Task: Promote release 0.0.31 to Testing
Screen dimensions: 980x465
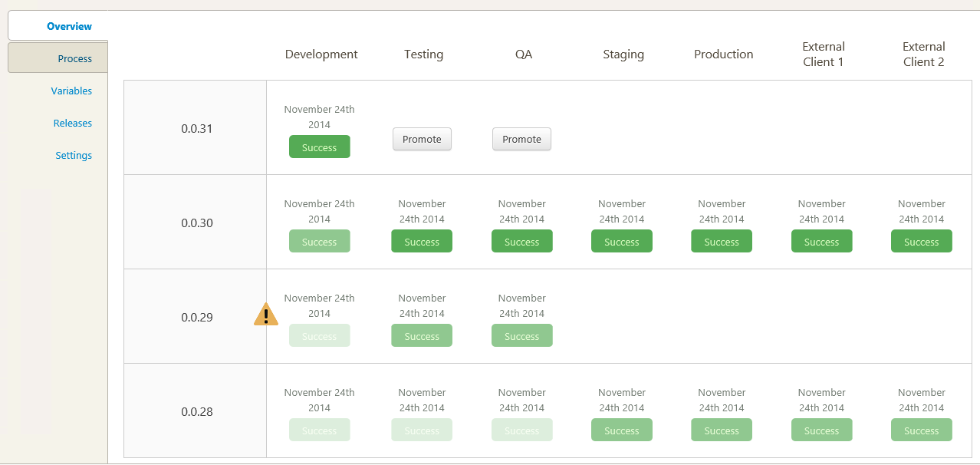Action: coord(422,139)
